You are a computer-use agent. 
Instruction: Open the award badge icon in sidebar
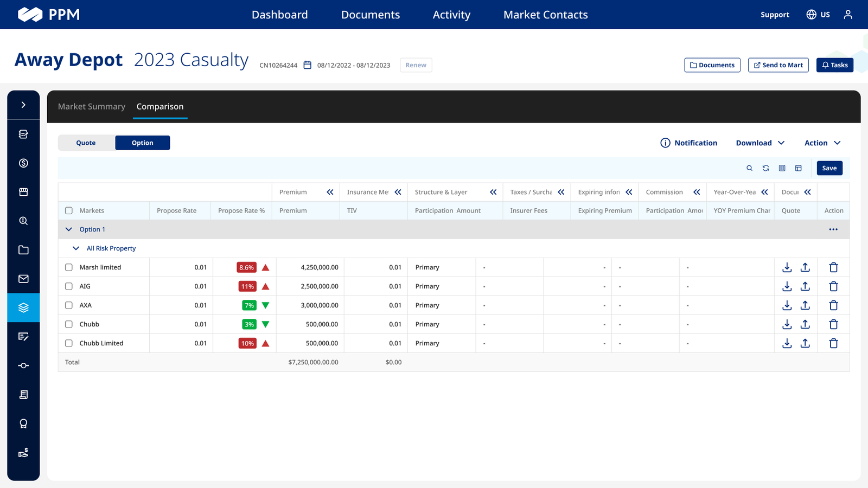pyautogui.click(x=23, y=423)
